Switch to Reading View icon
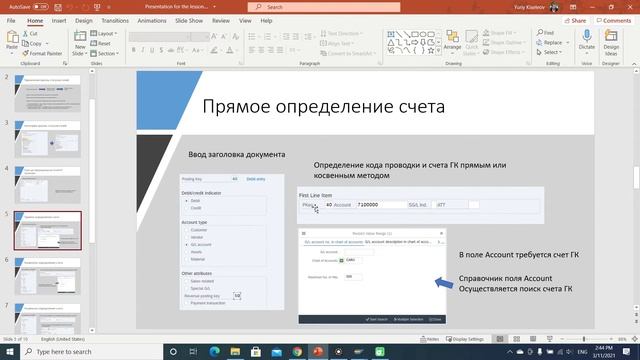This screenshot has width=640, height=360. (x=533, y=339)
